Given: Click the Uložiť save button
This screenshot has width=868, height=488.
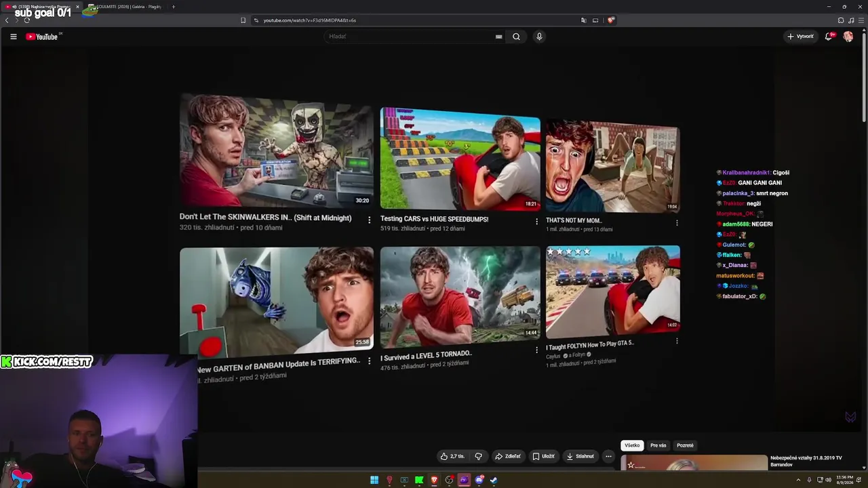Looking at the screenshot, I should click(x=543, y=456).
